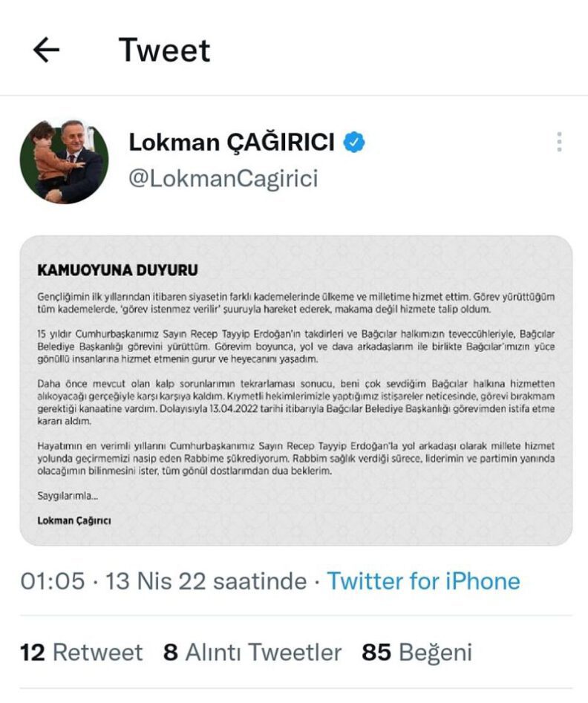Open the Twitter for iPhone link
The height and width of the screenshot is (703, 588).
(x=423, y=581)
